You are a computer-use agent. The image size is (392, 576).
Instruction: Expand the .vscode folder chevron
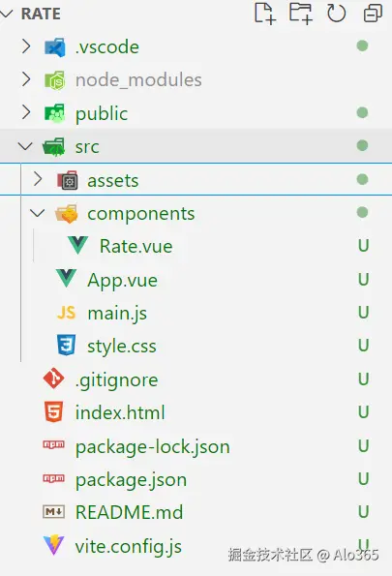pyautogui.click(x=26, y=46)
